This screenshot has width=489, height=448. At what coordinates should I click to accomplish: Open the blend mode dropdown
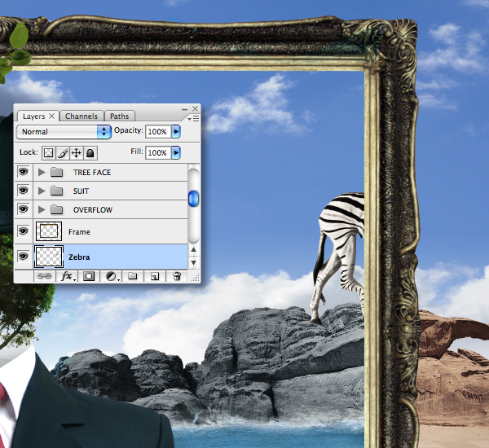coord(64,132)
